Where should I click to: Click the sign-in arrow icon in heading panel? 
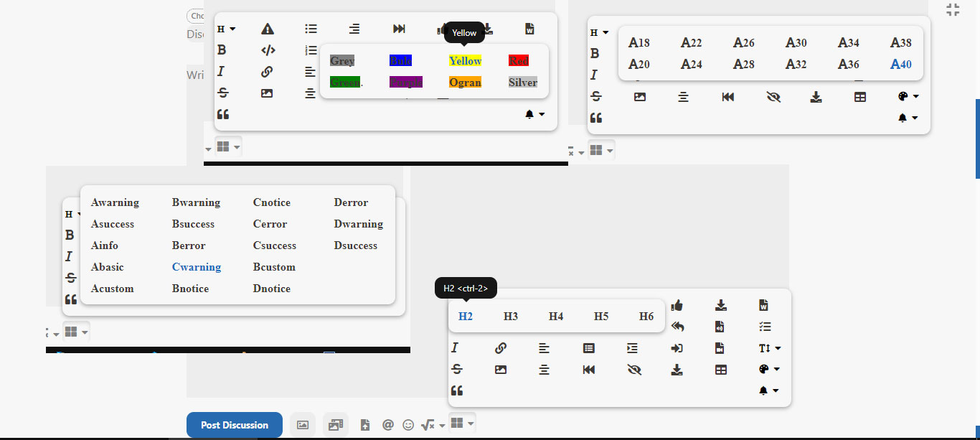pos(677,348)
